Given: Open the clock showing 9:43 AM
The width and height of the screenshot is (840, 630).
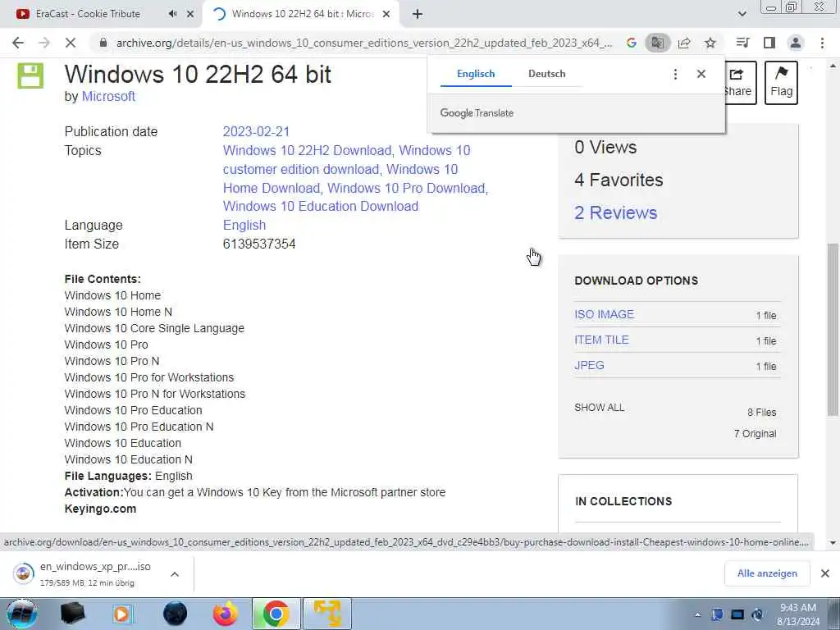Looking at the screenshot, I should [x=797, y=614].
